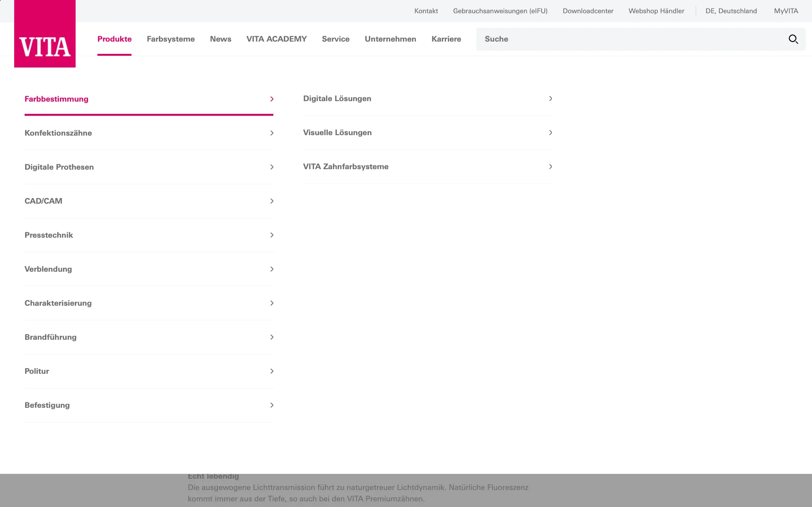Expand Visuelle Lösungen via its chevron
812x507 pixels.
[x=550, y=133]
